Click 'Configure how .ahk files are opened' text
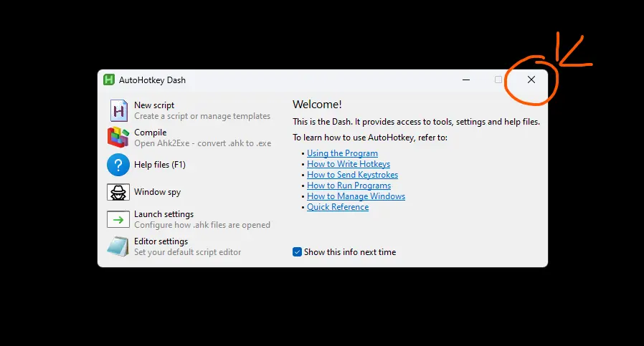This screenshot has height=346, width=644. [202, 225]
